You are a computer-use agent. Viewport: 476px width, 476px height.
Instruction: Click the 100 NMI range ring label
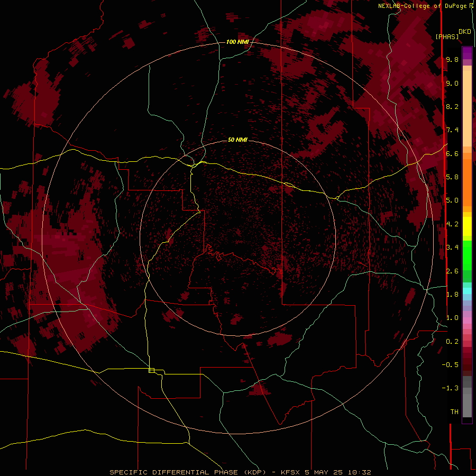tap(237, 42)
